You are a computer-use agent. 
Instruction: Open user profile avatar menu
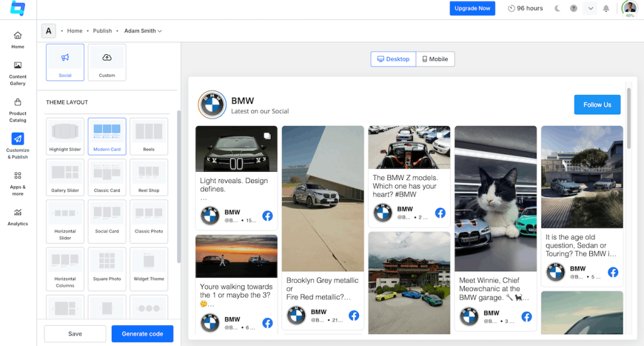click(630, 8)
